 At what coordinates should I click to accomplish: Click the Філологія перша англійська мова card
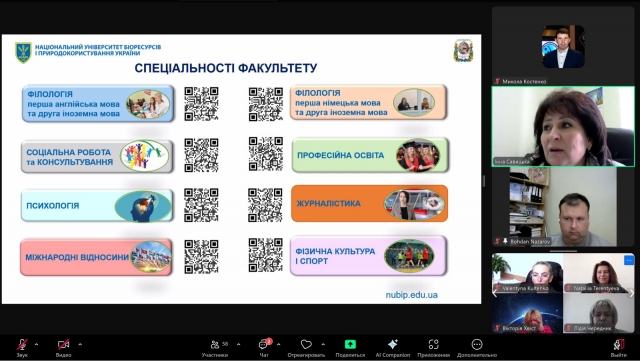(x=98, y=104)
